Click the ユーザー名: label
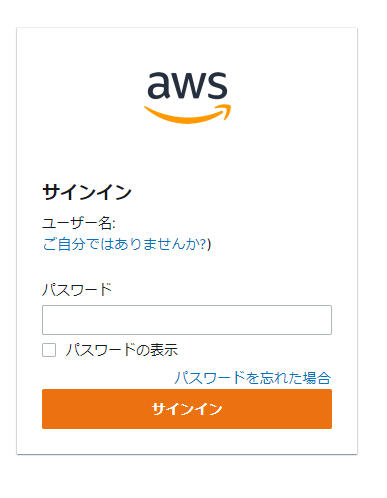The image size is (387, 498). (x=79, y=223)
